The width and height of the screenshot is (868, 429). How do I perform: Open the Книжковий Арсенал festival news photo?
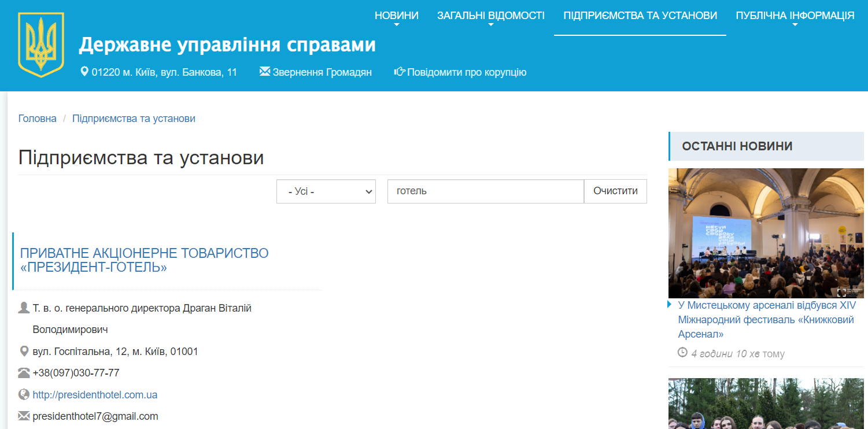766,233
